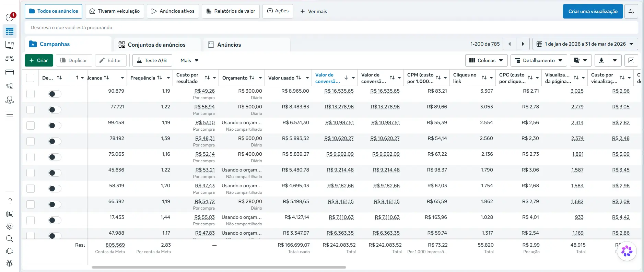The image size is (644, 272).
Task: Sort by the Frequência column arrows
Action: coord(160,78)
